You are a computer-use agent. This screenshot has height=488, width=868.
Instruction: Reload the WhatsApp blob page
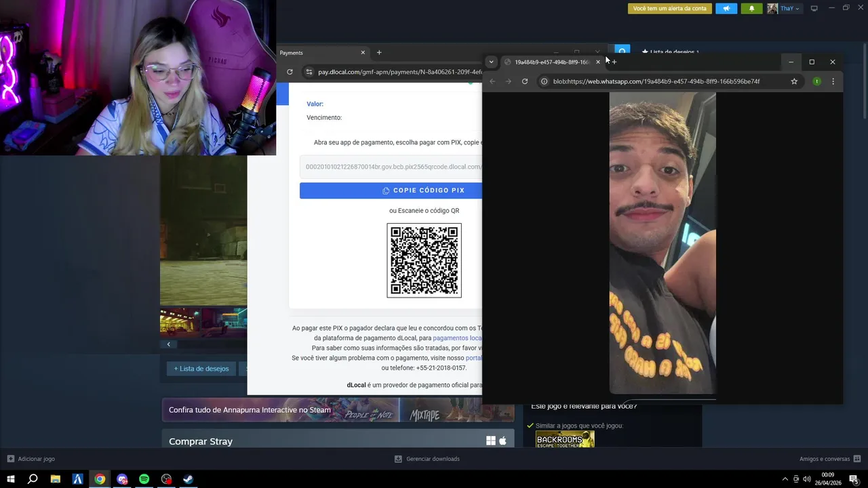525,81
